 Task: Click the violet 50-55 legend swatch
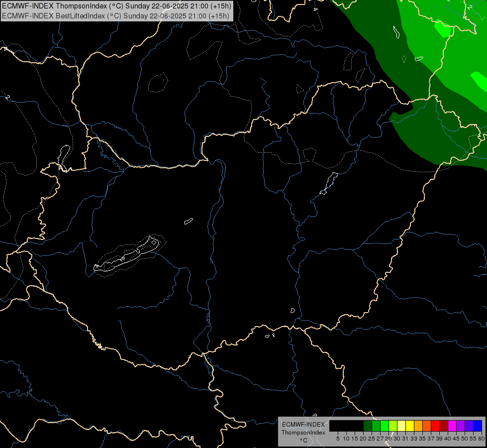point(469,426)
